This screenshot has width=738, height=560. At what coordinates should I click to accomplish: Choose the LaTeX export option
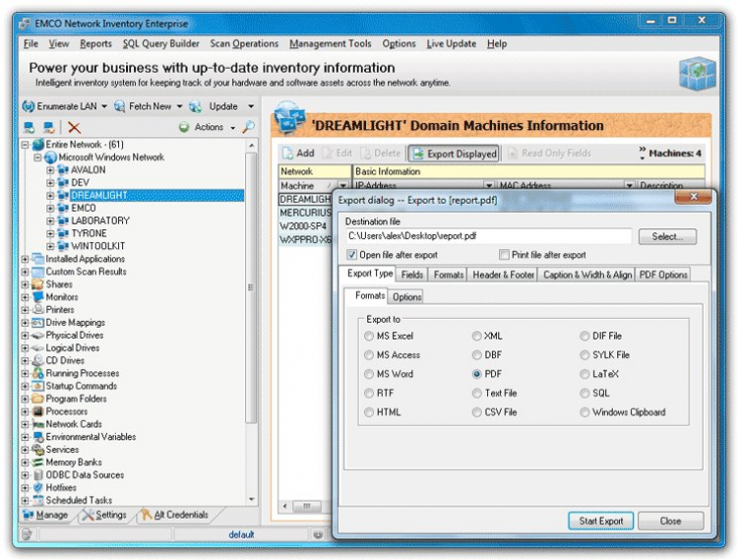584,374
